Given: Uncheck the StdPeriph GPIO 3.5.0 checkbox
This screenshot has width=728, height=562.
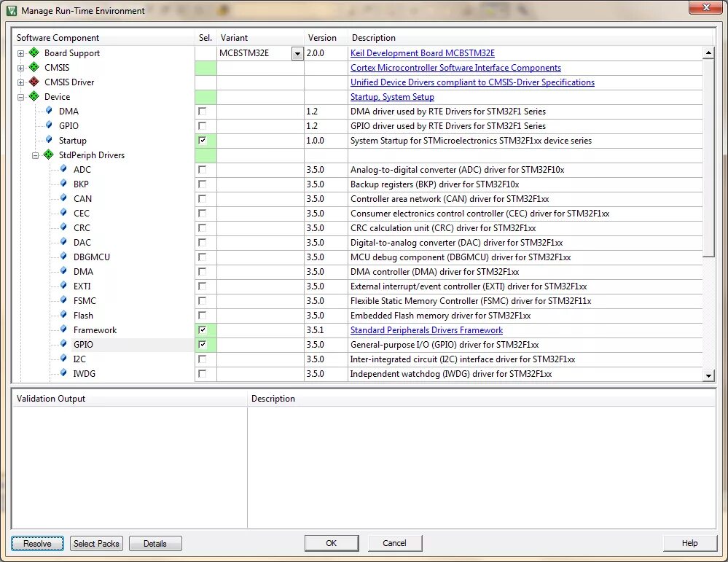Looking at the screenshot, I should point(202,345).
